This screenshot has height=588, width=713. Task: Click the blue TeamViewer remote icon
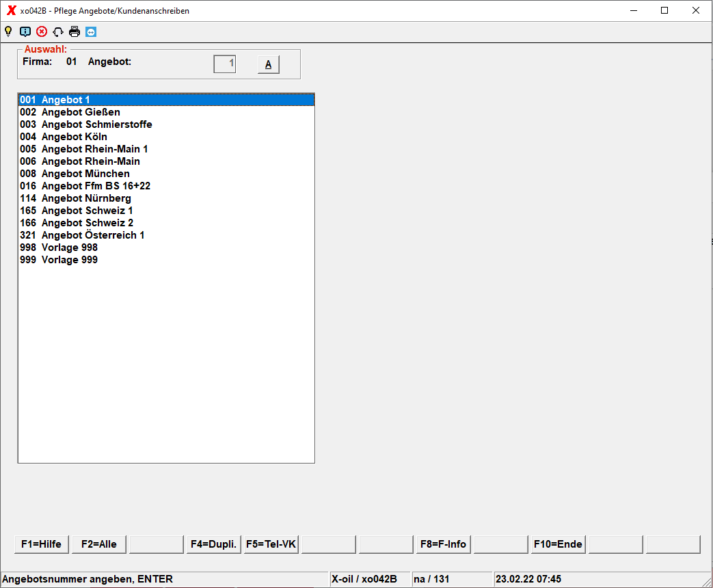91,32
